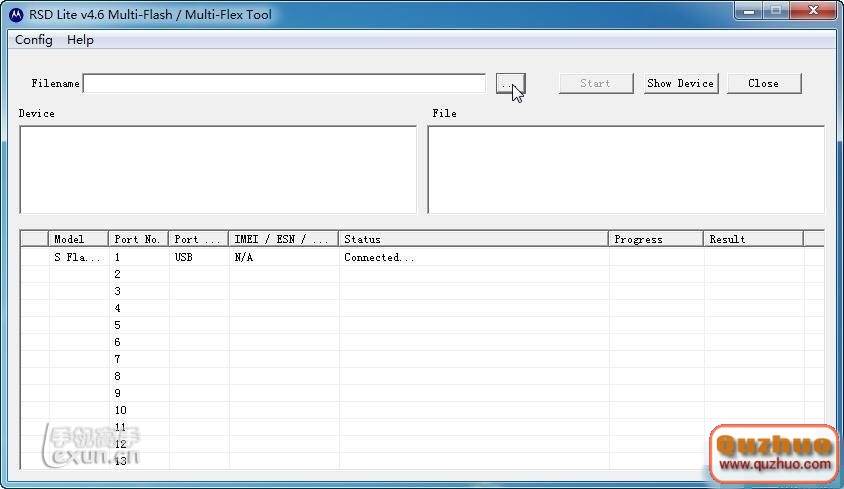Browse for file with the ellipsis button
Image resolution: width=844 pixels, height=489 pixels.
click(x=510, y=83)
